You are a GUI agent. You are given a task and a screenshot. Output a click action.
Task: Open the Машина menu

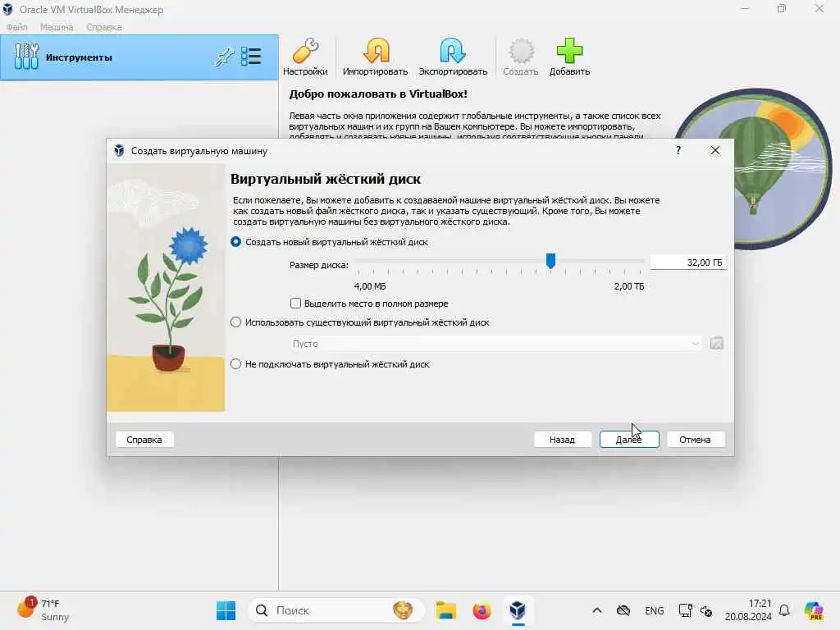[x=57, y=27]
